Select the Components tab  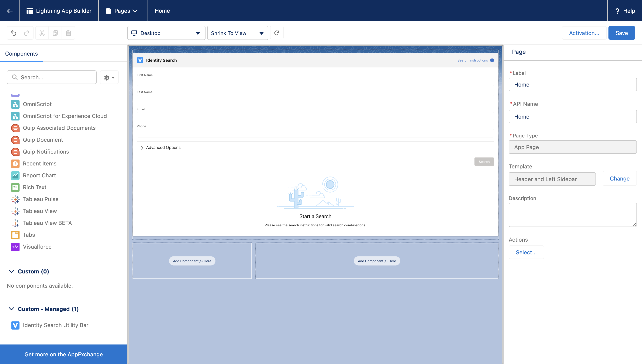pyautogui.click(x=21, y=53)
